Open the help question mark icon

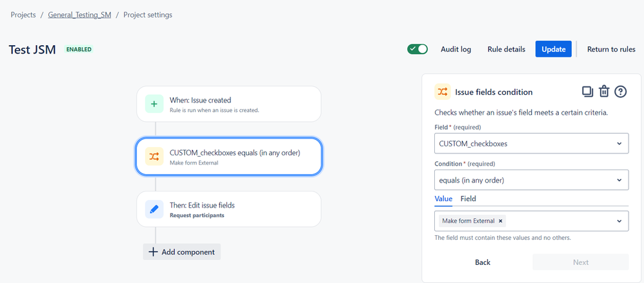(620, 92)
